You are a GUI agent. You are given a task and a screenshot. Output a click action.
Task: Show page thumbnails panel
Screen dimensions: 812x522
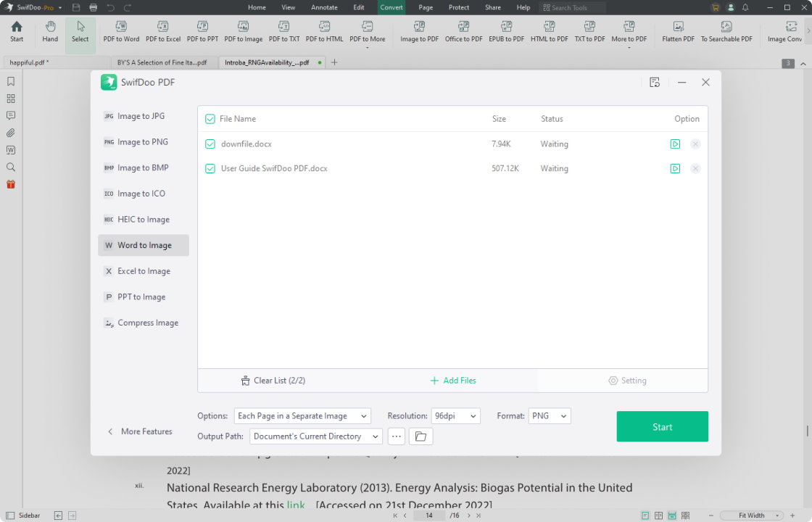11,99
